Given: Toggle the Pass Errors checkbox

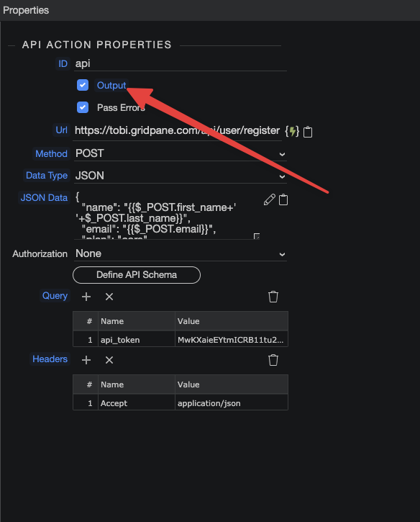Looking at the screenshot, I should (x=83, y=107).
